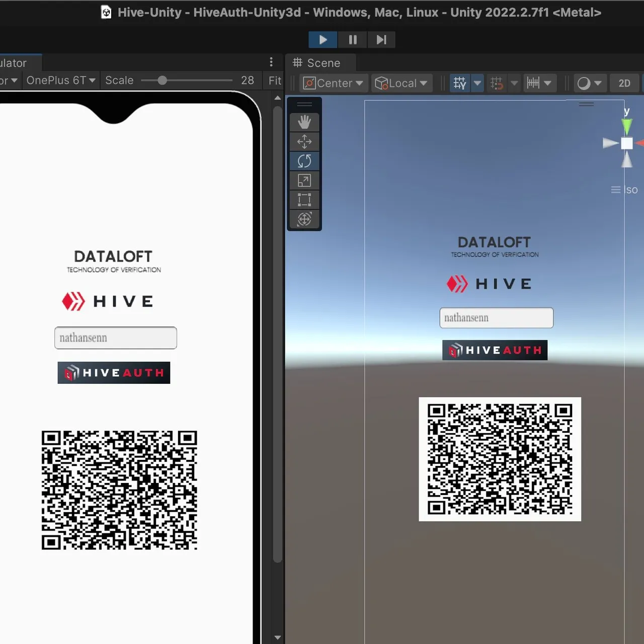This screenshot has height=644, width=644.
Task: Open the Simulator kebab menu
Action: 272,61
